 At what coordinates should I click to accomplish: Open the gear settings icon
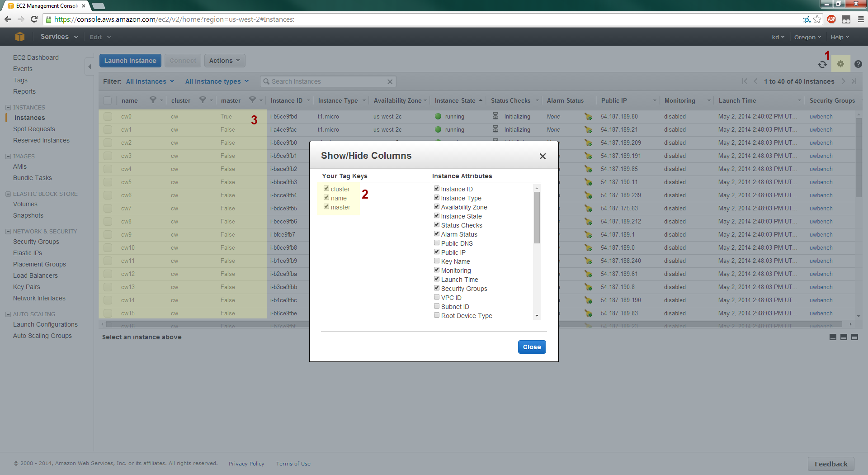[x=840, y=64]
